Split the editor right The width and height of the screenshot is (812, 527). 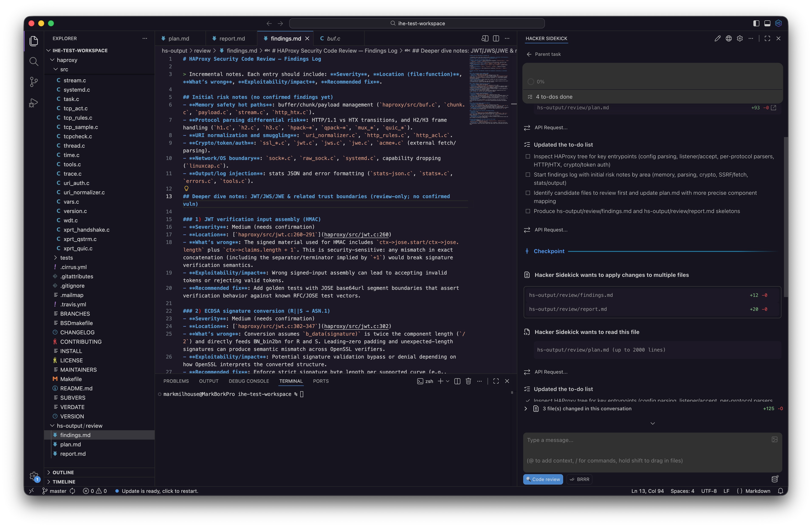pos(496,39)
